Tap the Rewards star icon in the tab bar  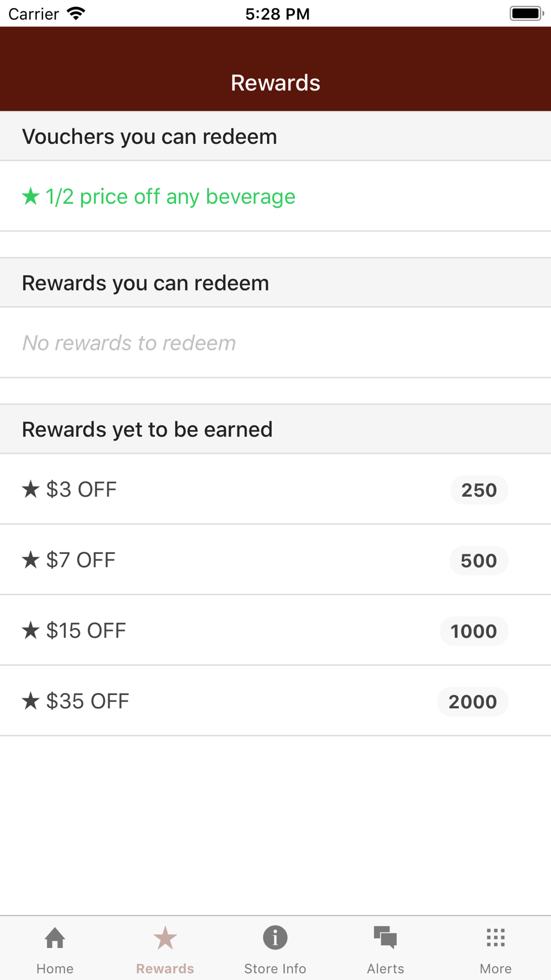coord(165,938)
